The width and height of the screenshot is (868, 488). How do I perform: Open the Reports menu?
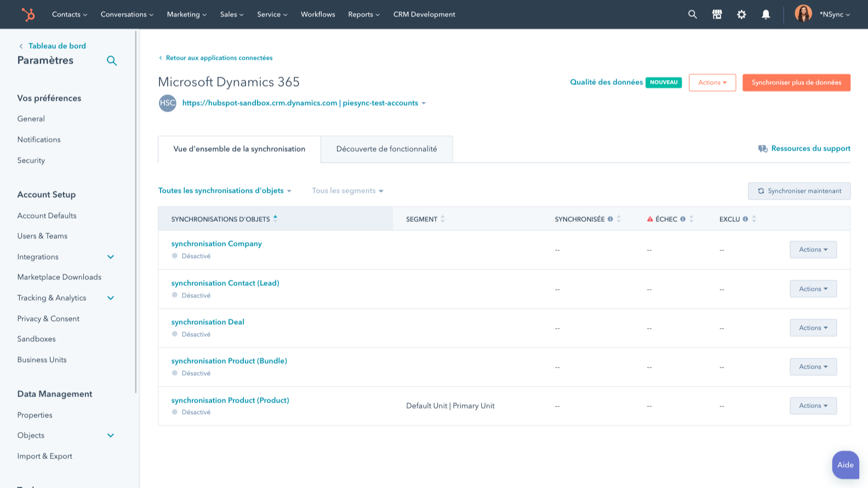point(364,14)
